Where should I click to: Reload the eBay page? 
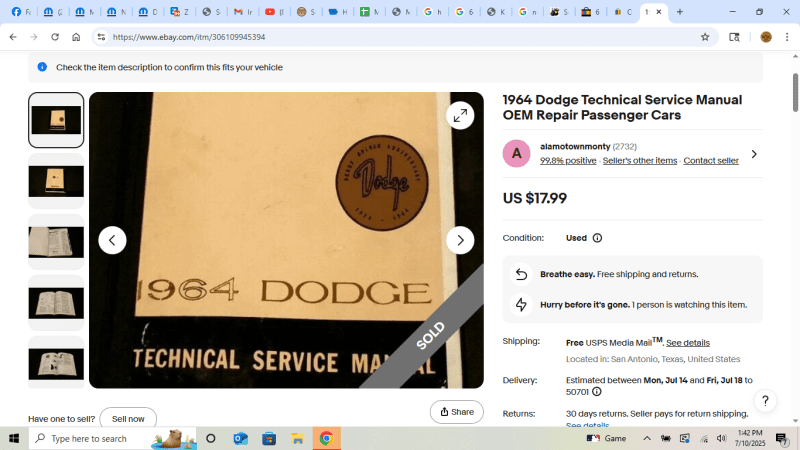55,37
